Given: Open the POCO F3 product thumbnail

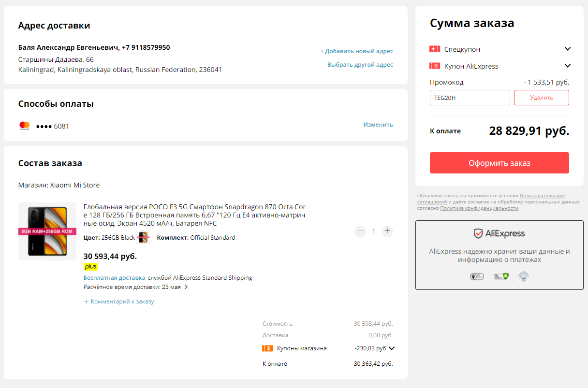Looking at the screenshot, I should [x=47, y=231].
